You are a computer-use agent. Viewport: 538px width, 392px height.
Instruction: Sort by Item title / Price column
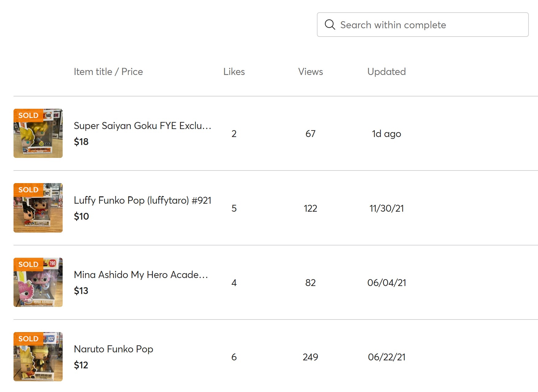coord(108,72)
